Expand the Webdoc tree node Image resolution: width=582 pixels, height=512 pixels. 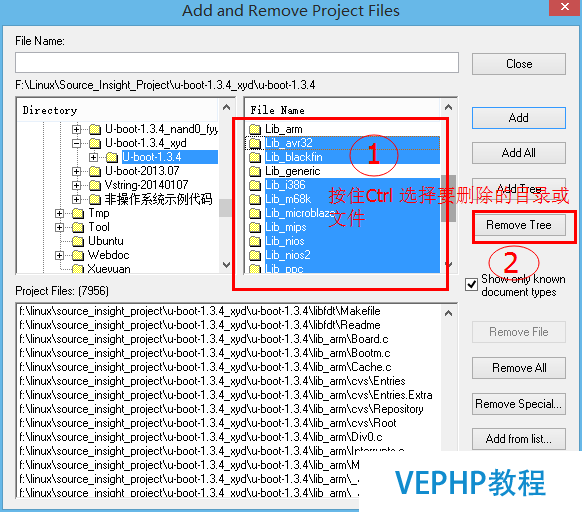point(59,255)
